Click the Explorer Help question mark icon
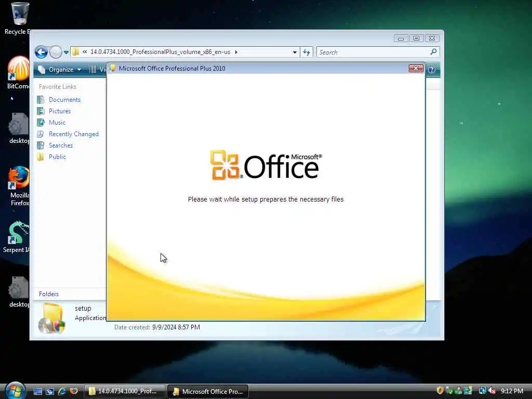 click(432, 70)
